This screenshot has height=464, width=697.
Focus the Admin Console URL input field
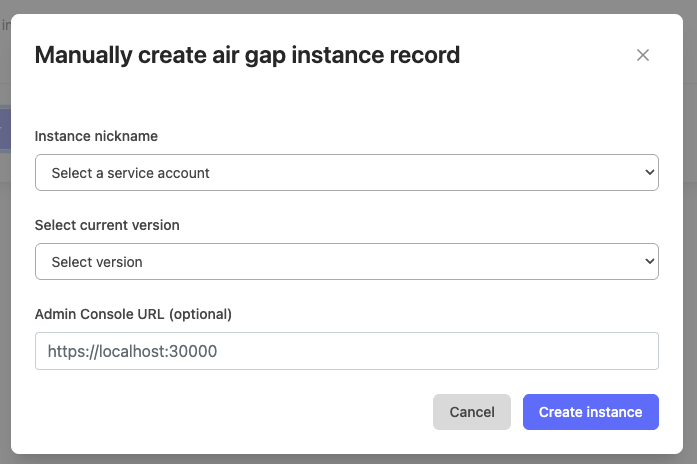(x=346, y=351)
